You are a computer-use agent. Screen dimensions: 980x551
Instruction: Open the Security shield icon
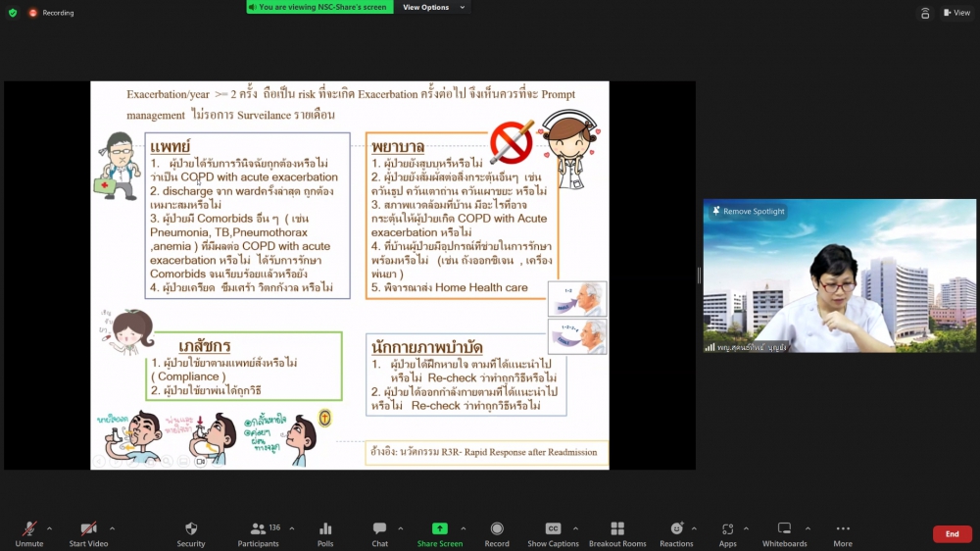pyautogui.click(x=191, y=529)
